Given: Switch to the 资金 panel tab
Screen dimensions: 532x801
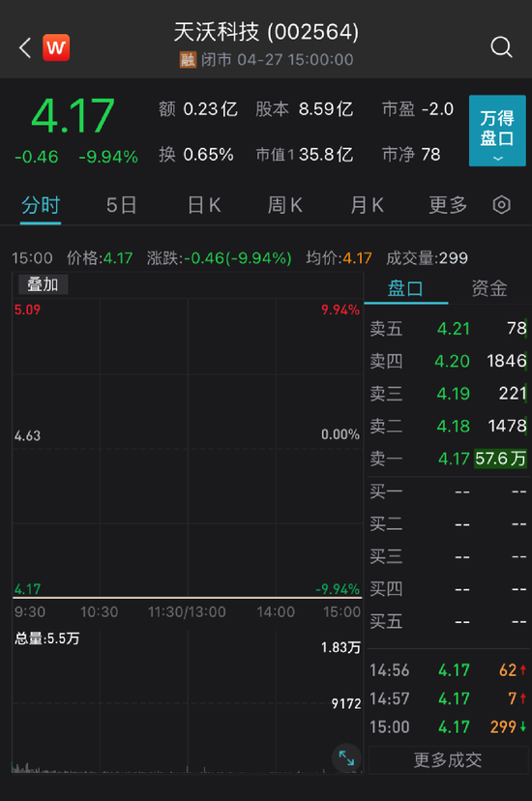Looking at the screenshot, I should tap(489, 288).
